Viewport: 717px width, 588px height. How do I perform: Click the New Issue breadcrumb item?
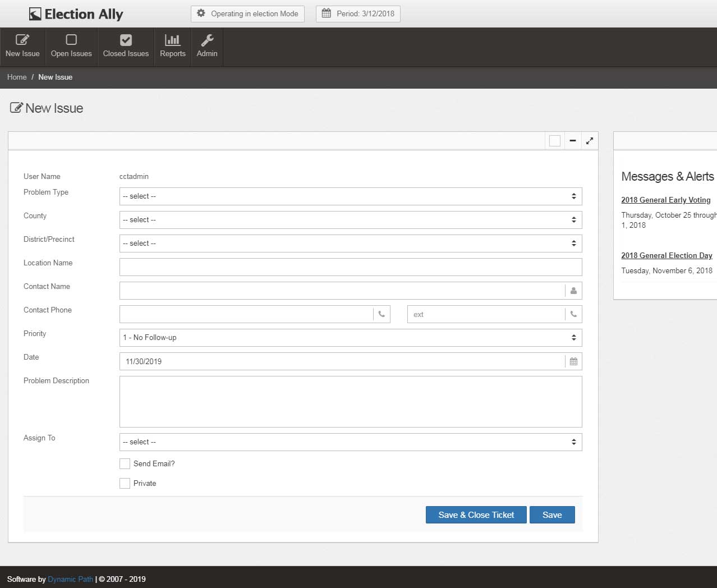click(x=56, y=77)
